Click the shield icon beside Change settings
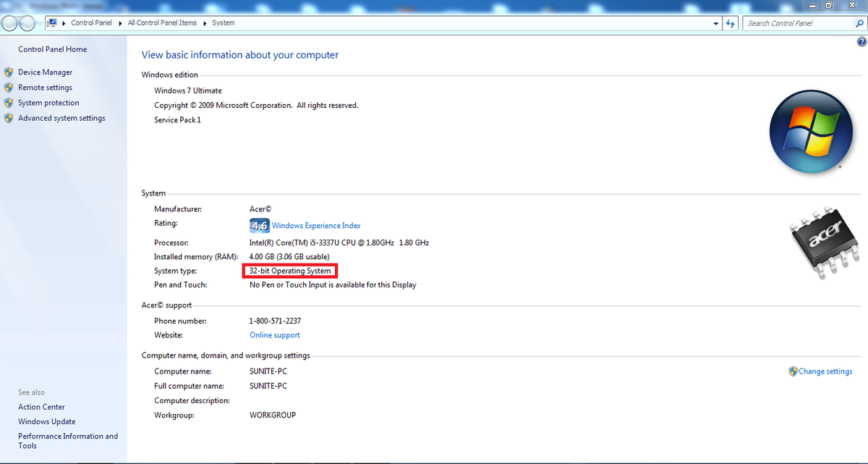This screenshot has height=464, width=868. (793, 371)
